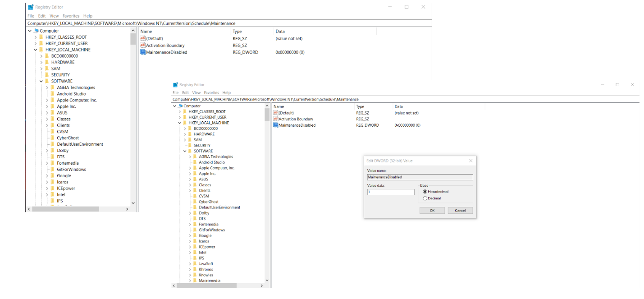644x299 pixels.
Task: Click JavaSoft folder icon
Action: (195, 263)
